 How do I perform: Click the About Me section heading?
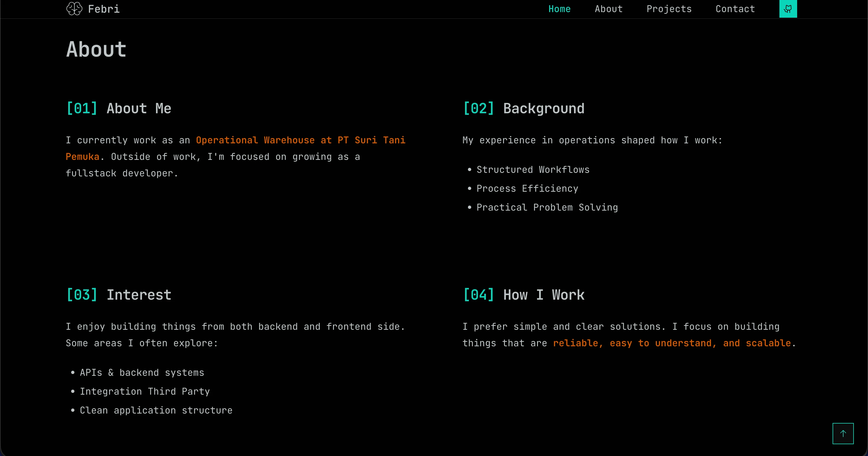(x=139, y=108)
